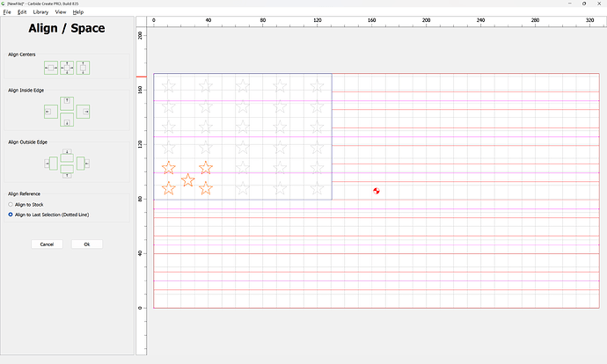Click the align centers horizontally icon
The width and height of the screenshot is (607, 364).
click(x=51, y=68)
